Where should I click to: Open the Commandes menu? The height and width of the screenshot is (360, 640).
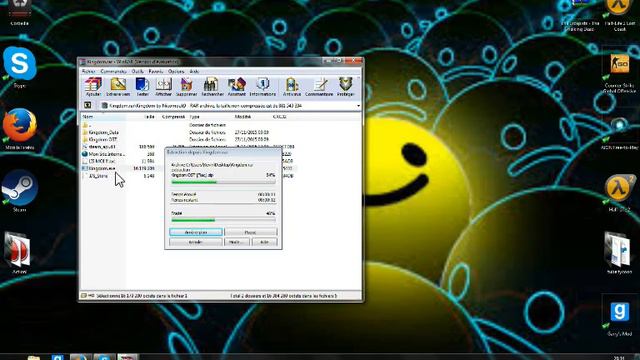click(x=113, y=71)
